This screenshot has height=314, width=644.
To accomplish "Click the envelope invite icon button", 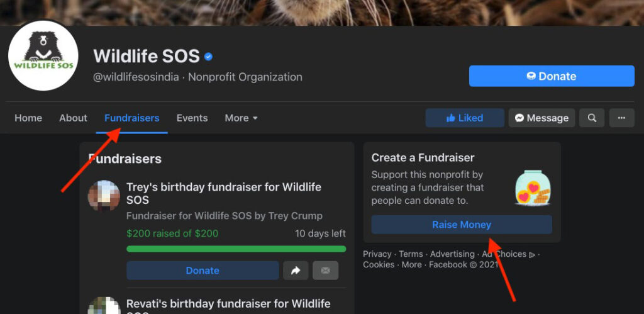I will 326,271.
